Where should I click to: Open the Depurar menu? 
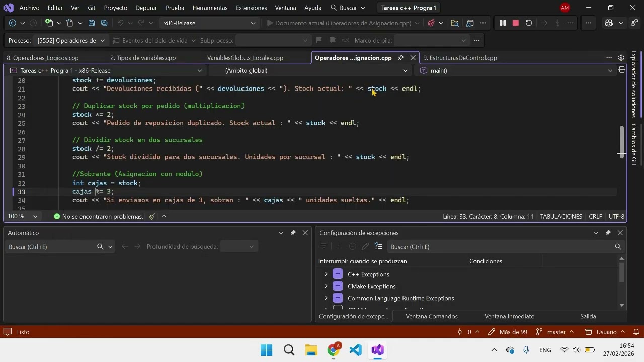click(146, 8)
